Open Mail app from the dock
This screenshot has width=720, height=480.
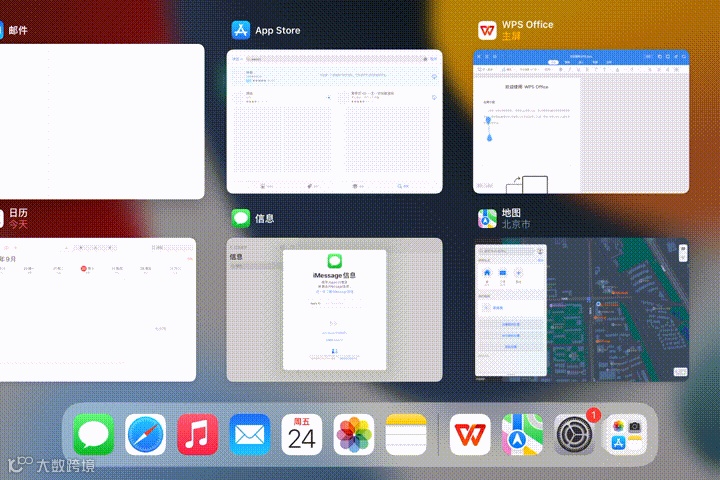click(x=250, y=434)
